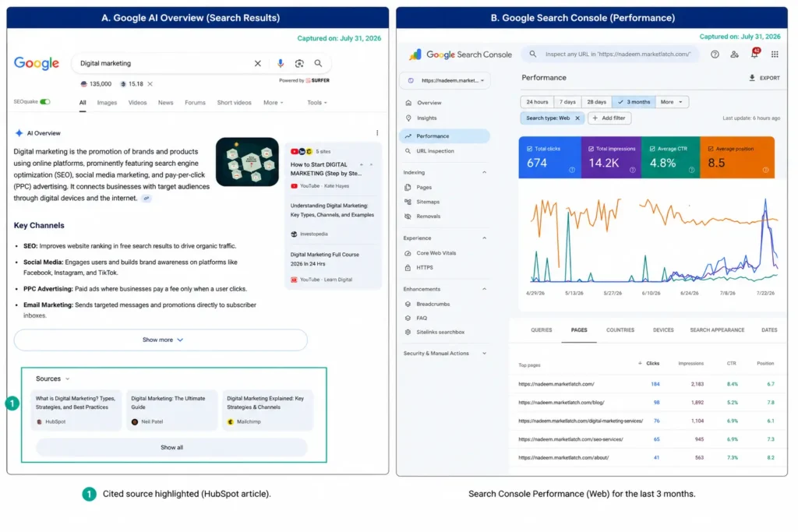Click the Insights lightbulb icon in sidebar
798x532 pixels.
pyautogui.click(x=408, y=118)
